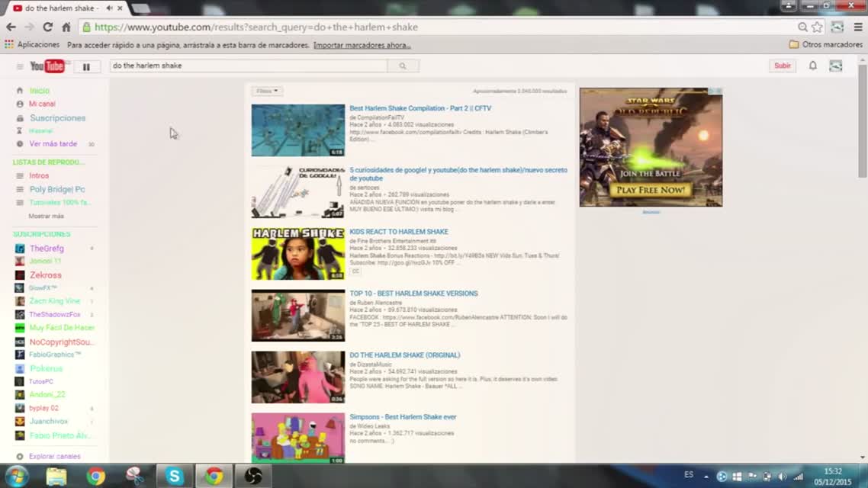Open the Filtros dropdown

tap(267, 91)
